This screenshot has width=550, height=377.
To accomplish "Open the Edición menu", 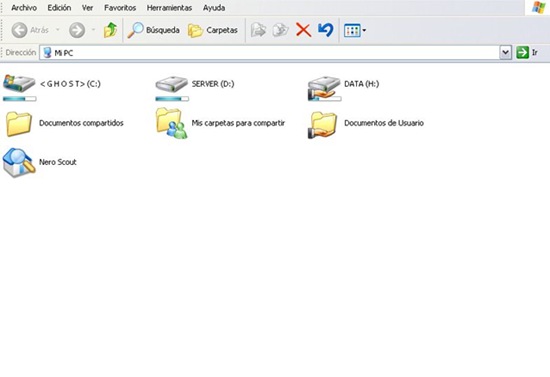I will 59,8.
